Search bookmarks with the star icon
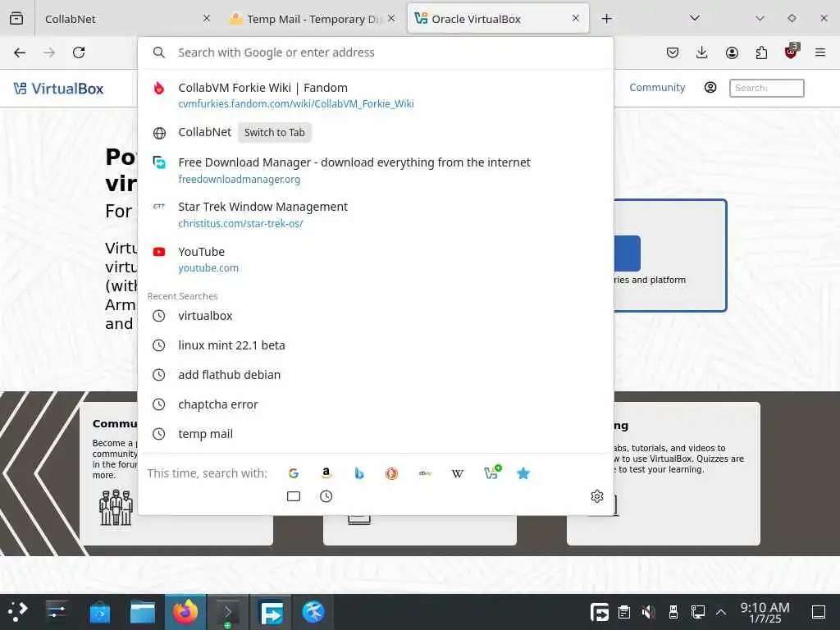 [523, 473]
